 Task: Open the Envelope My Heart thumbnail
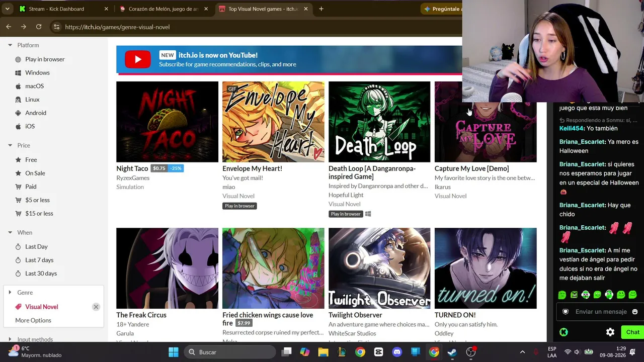click(x=273, y=122)
